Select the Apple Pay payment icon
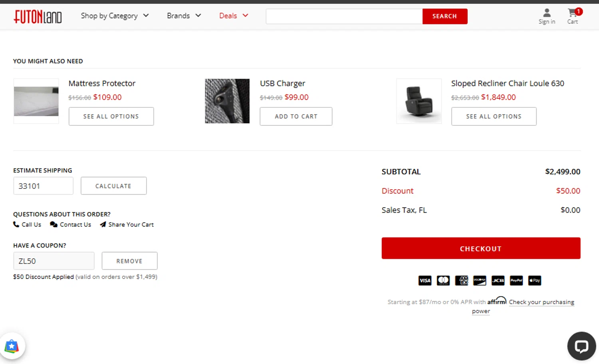Image resolution: width=599 pixels, height=364 pixels. (x=535, y=281)
